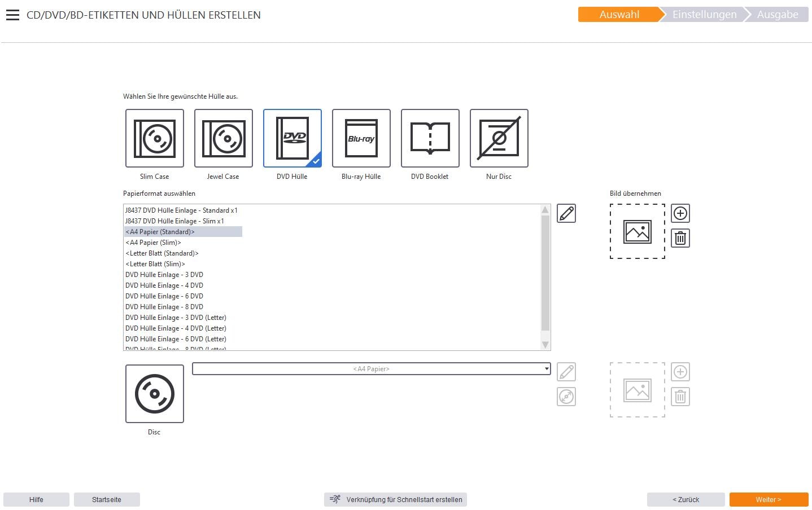Go to the Ausgabe step tab
The image size is (812, 510).
[778, 15]
